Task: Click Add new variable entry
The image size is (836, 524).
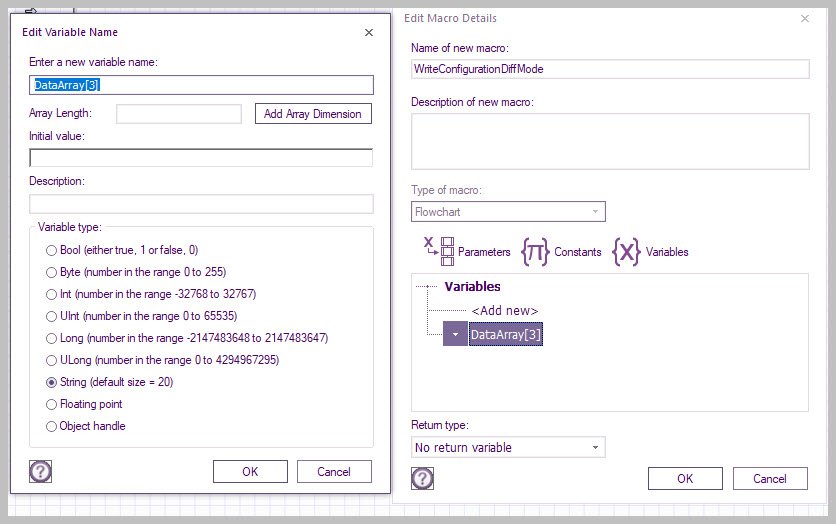Action: (504, 310)
